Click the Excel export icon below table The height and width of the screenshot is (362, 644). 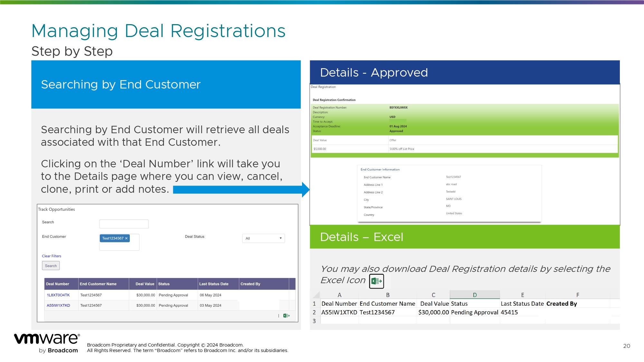[x=286, y=316]
